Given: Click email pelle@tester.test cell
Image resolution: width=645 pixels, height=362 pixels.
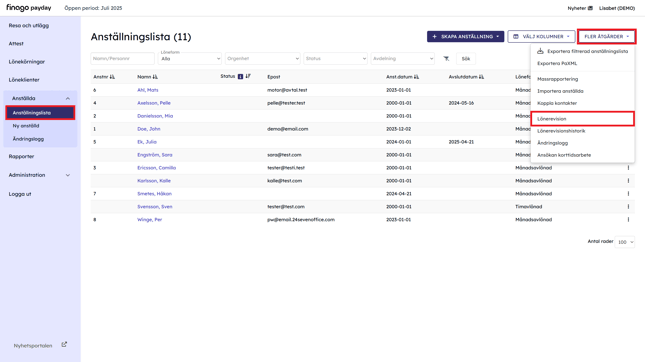Looking at the screenshot, I should point(286,103).
